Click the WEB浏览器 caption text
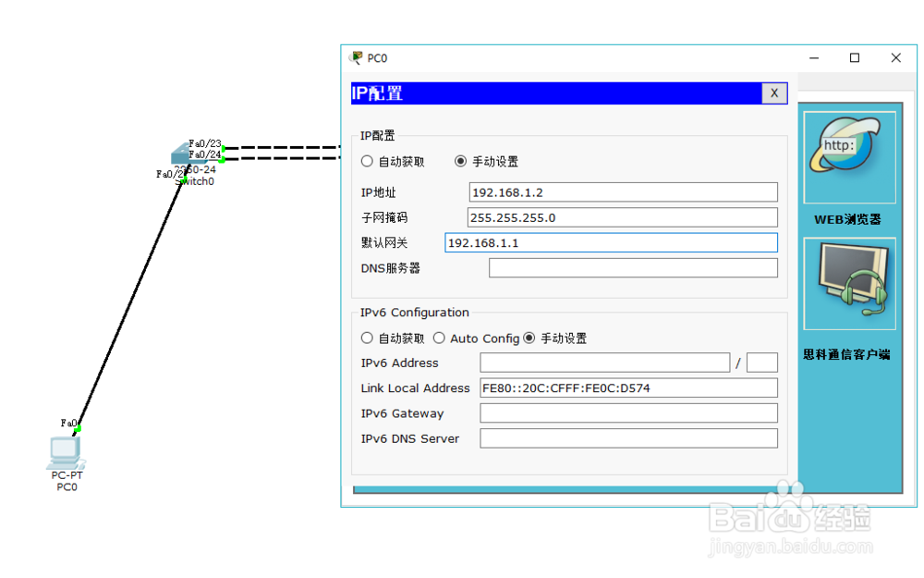 (x=848, y=219)
